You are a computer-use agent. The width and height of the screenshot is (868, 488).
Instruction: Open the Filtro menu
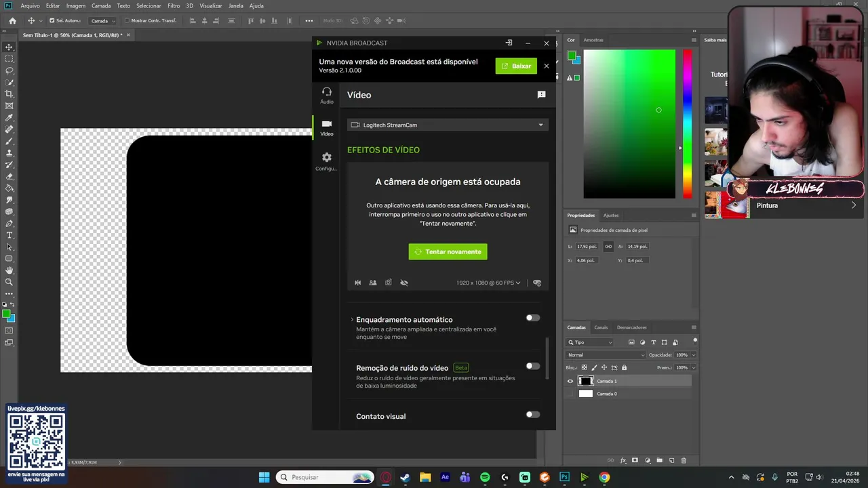click(x=174, y=5)
